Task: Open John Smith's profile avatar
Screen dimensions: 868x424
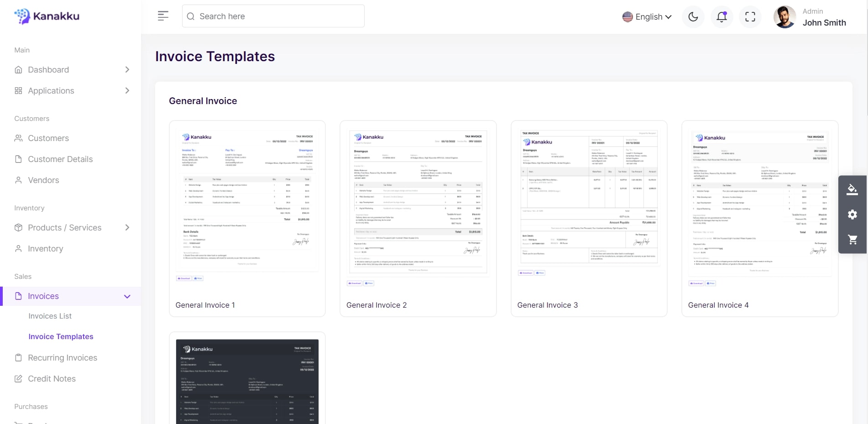Action: (x=784, y=16)
